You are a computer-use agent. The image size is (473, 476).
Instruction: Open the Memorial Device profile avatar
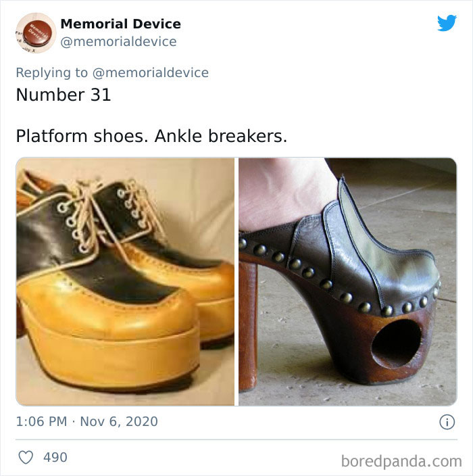tap(36, 32)
